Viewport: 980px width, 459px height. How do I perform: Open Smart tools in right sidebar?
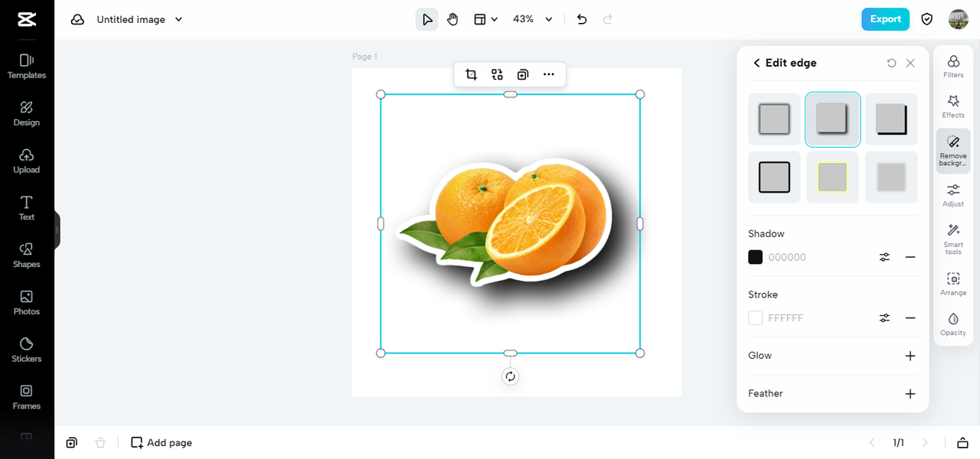953,239
